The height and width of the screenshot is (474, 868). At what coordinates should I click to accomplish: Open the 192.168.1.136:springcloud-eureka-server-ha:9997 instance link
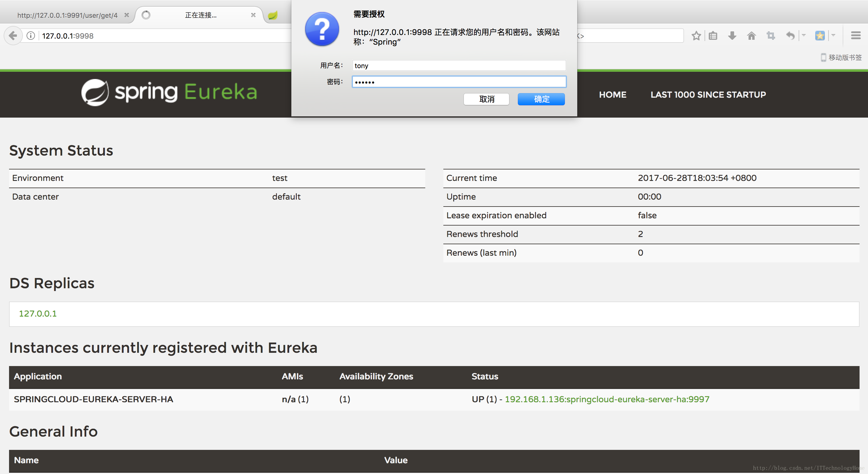point(607,399)
